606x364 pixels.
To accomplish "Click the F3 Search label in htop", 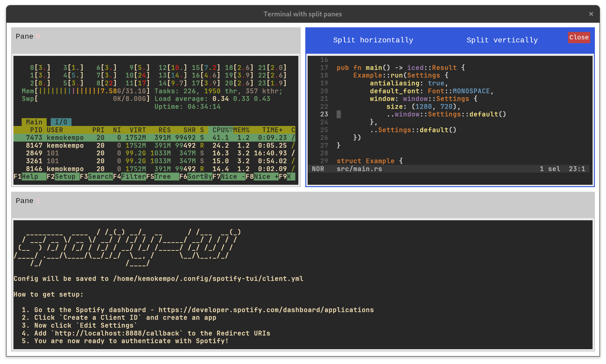I will (100, 177).
